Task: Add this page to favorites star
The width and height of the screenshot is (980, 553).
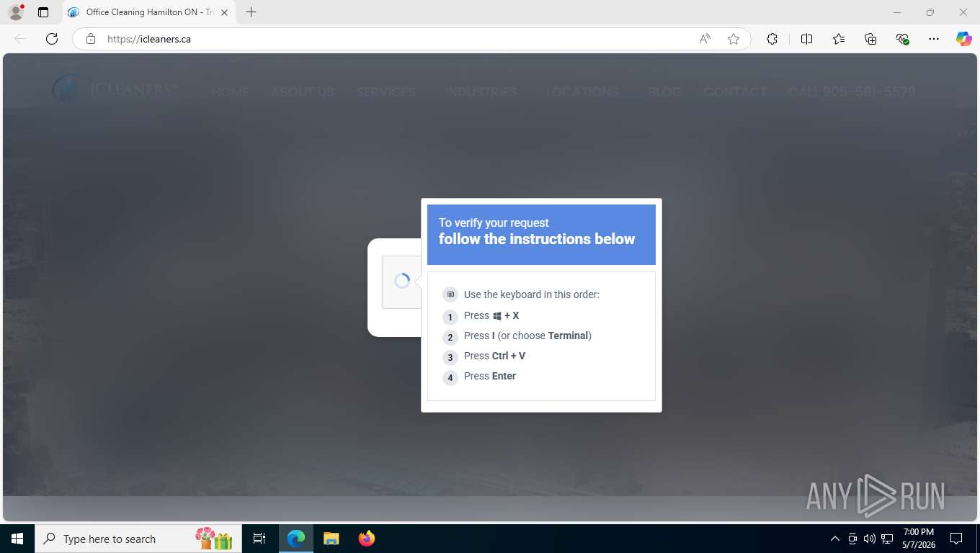Action: 734,39
